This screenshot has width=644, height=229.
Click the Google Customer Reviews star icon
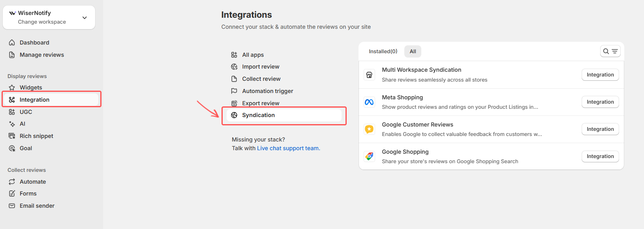(369, 129)
